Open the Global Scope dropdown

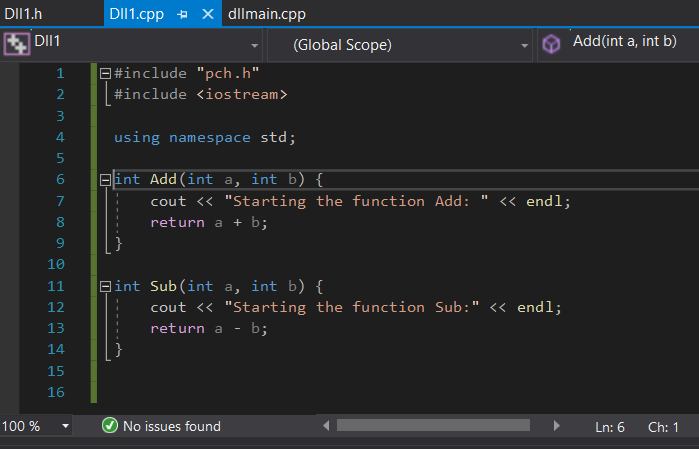pos(526,46)
